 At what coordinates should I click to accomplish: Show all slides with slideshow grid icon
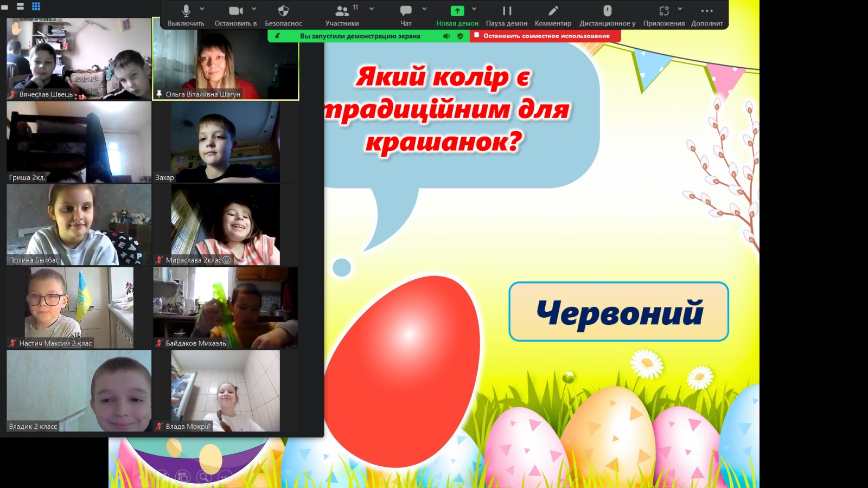183,477
